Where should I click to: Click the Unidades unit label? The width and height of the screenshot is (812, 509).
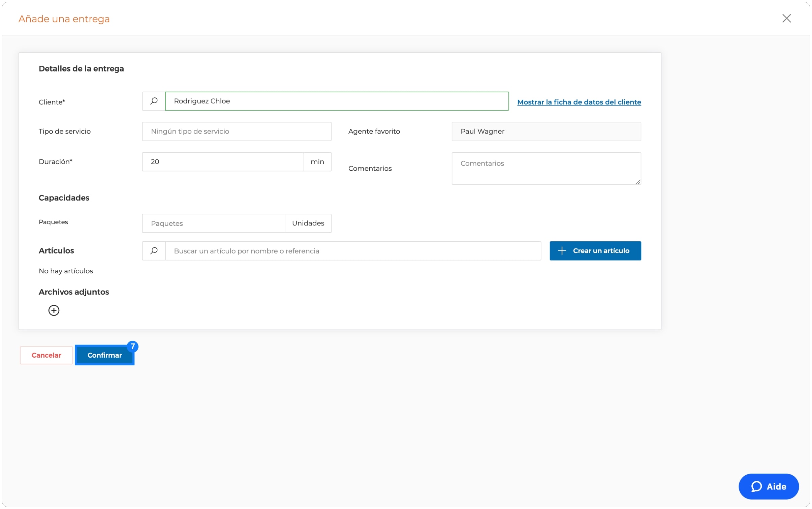click(x=308, y=223)
